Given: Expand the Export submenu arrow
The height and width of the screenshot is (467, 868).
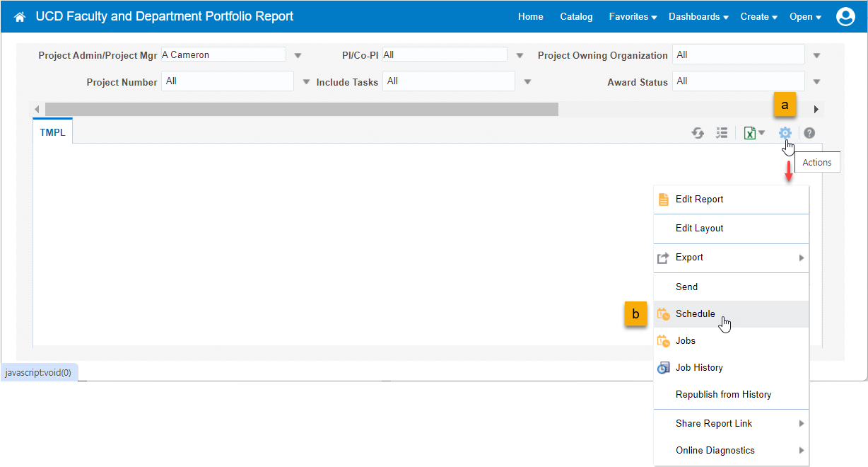Looking at the screenshot, I should [x=802, y=258].
